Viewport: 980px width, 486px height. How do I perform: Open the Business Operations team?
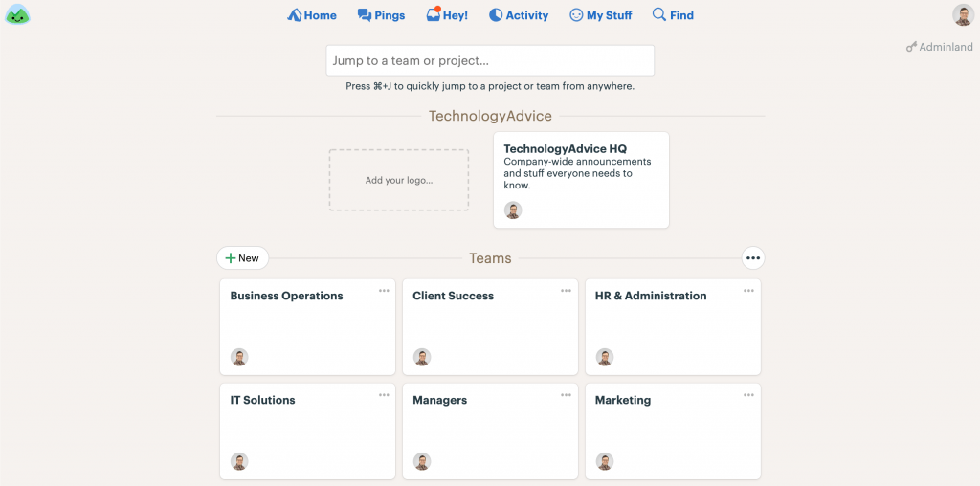[x=307, y=326]
